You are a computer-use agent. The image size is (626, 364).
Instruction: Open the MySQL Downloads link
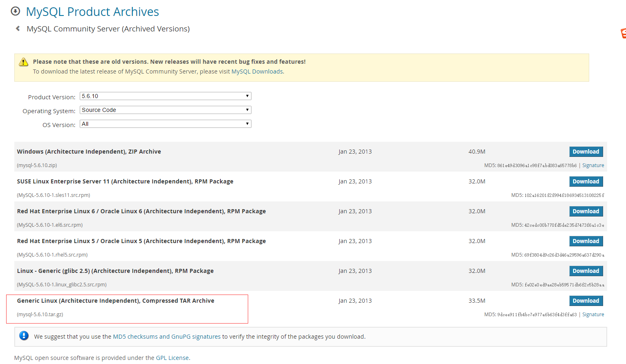coord(257,71)
